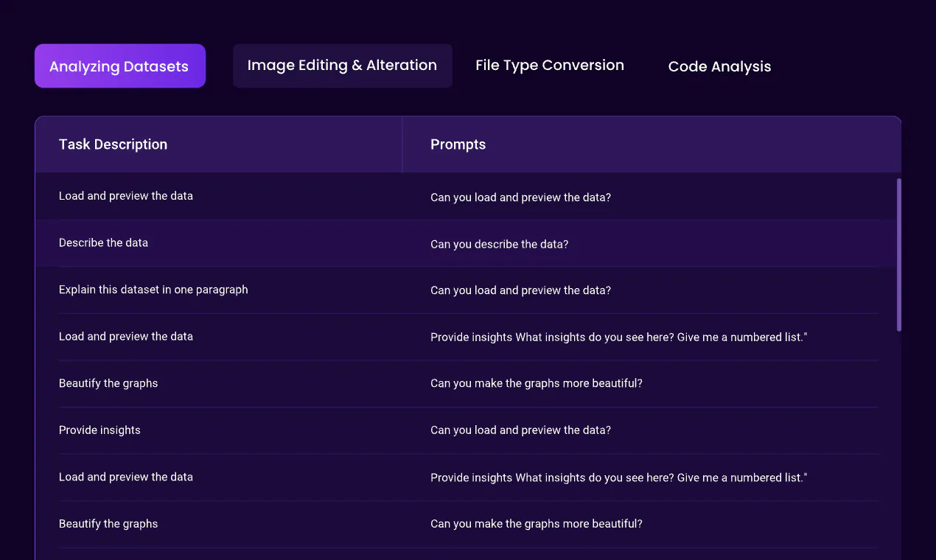Click the prompt beside 'Explain this dataset in one paragraph'
The width and height of the screenshot is (936, 560).
[520, 290]
